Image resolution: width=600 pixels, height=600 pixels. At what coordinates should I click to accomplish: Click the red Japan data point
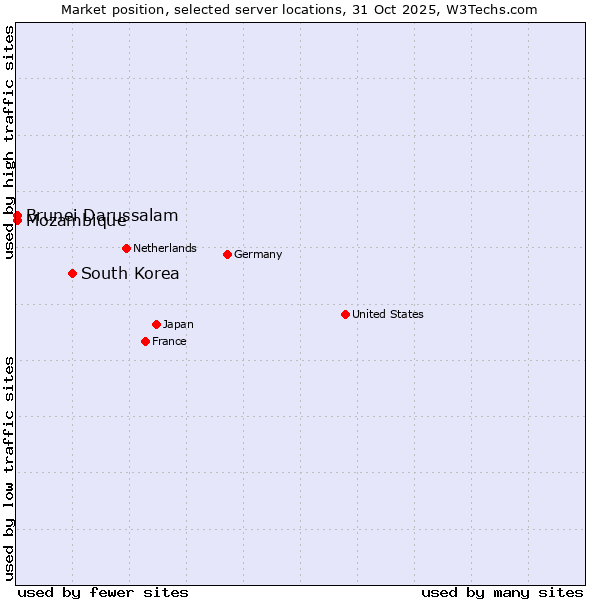[x=156, y=324]
